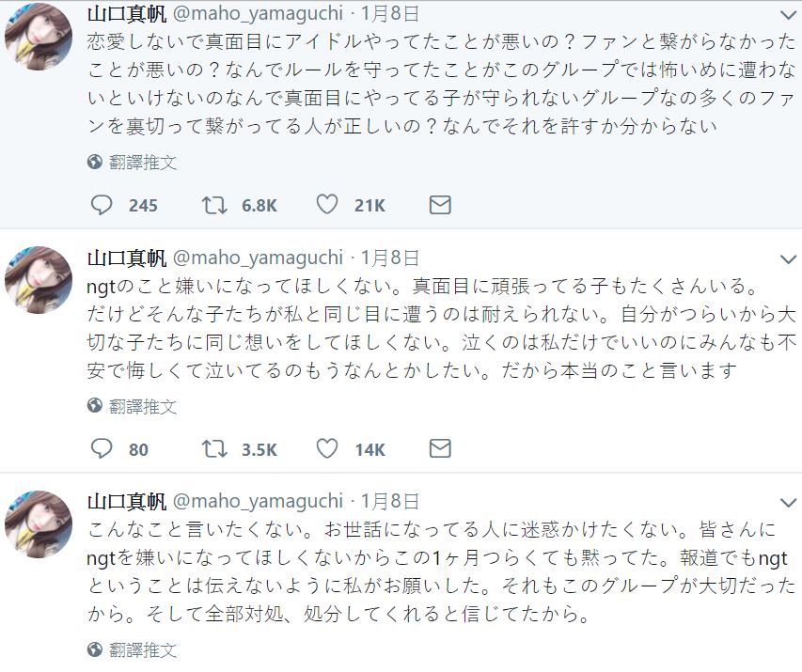Viewport: 802px width, 672px height.
Task: Retweet the tweet with 6.8K retweets
Action: (215, 205)
